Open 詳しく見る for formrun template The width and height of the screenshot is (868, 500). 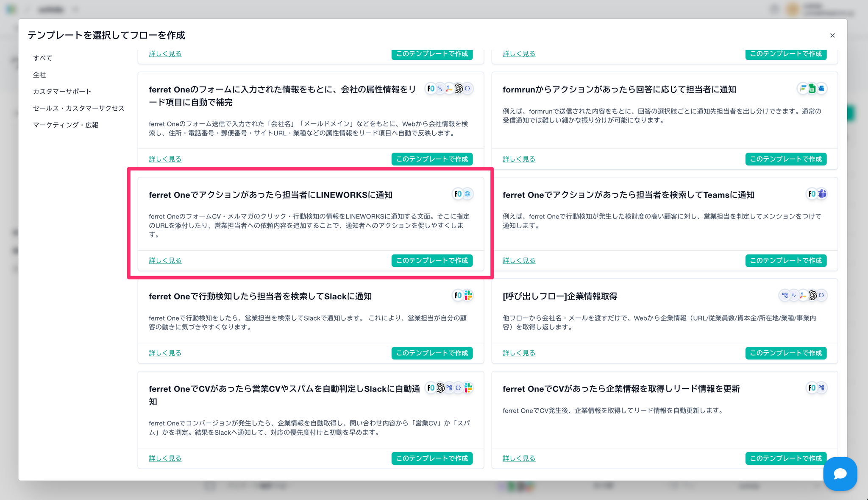tap(519, 159)
